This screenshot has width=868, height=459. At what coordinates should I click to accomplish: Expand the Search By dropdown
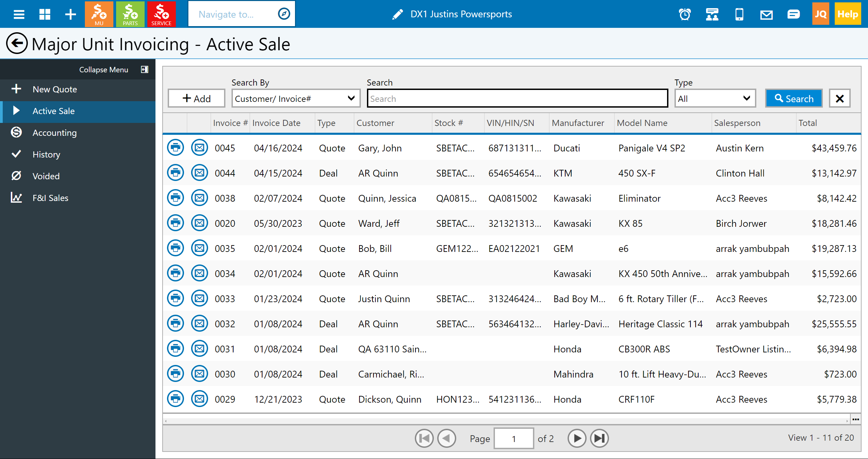pos(295,98)
